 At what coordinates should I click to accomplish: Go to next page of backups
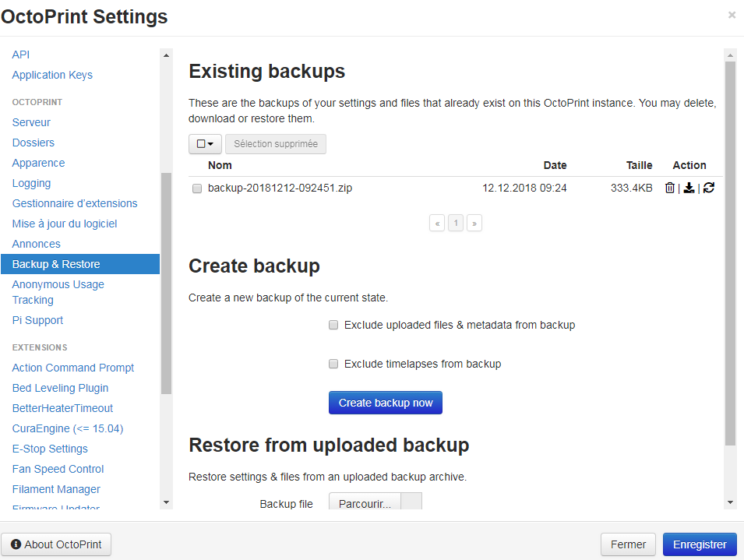pos(474,224)
